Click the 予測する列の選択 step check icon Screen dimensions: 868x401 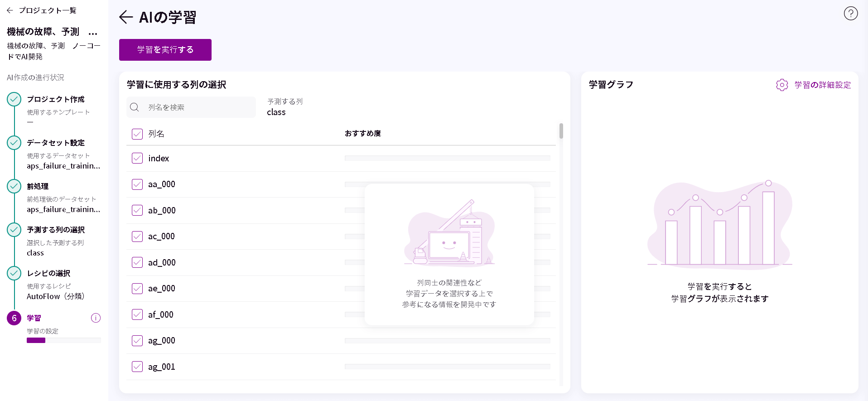click(14, 230)
